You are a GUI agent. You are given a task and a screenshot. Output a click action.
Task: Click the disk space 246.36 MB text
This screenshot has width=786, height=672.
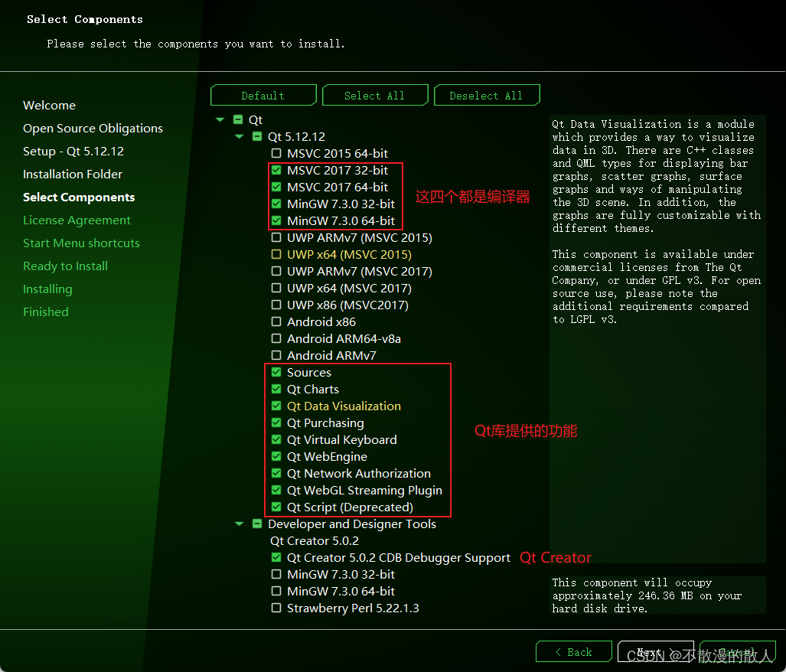[x=647, y=595]
